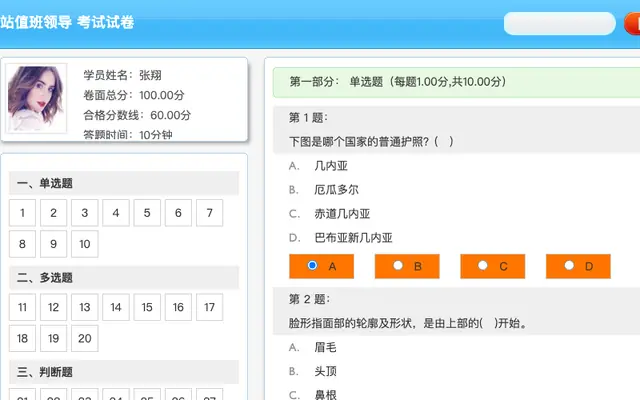640x400 pixels.
Task: Click option text 赤道几内亚
Action: point(342,214)
